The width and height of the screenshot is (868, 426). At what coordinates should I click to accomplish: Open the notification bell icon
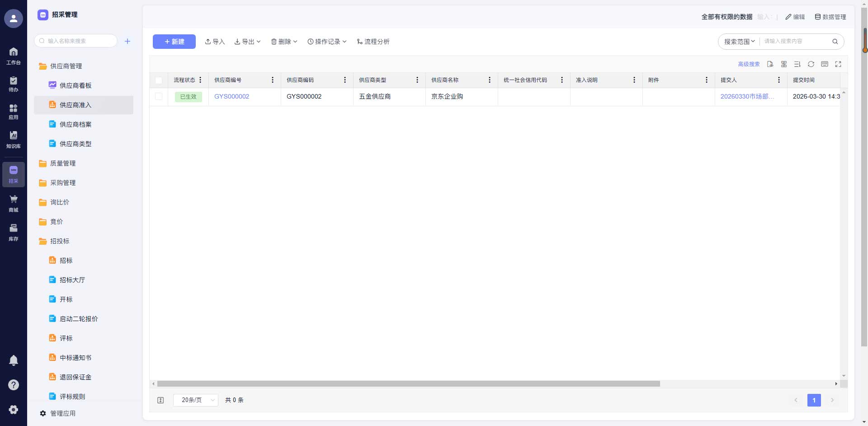click(14, 360)
